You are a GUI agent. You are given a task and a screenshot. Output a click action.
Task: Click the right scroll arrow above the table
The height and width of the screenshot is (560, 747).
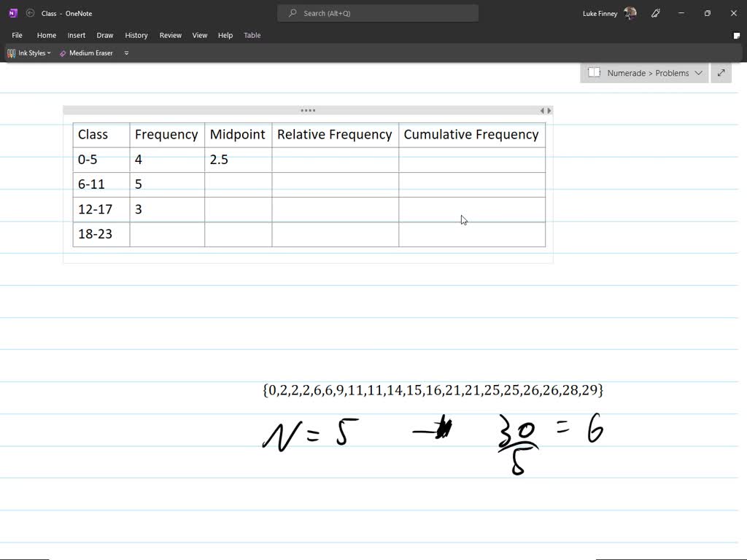point(550,110)
